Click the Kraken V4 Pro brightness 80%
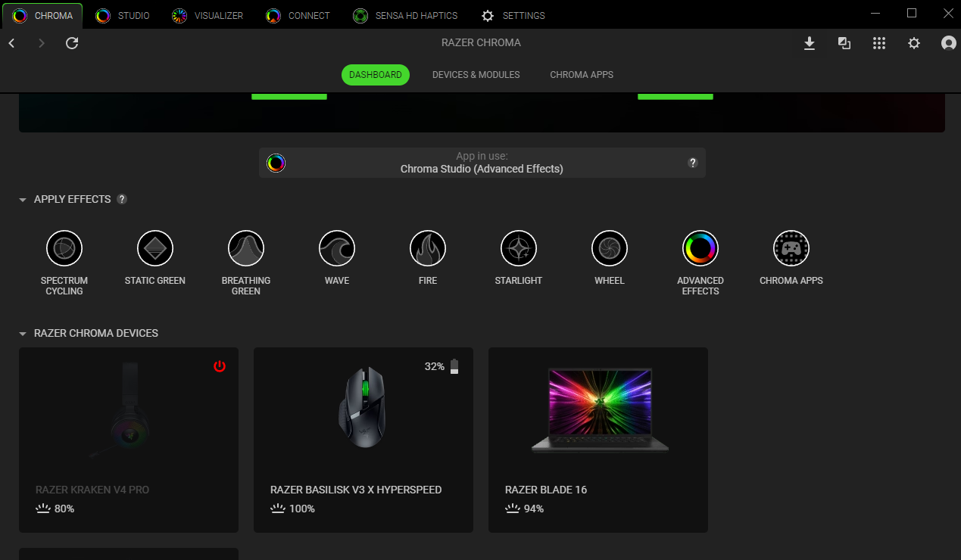 pyautogui.click(x=55, y=509)
